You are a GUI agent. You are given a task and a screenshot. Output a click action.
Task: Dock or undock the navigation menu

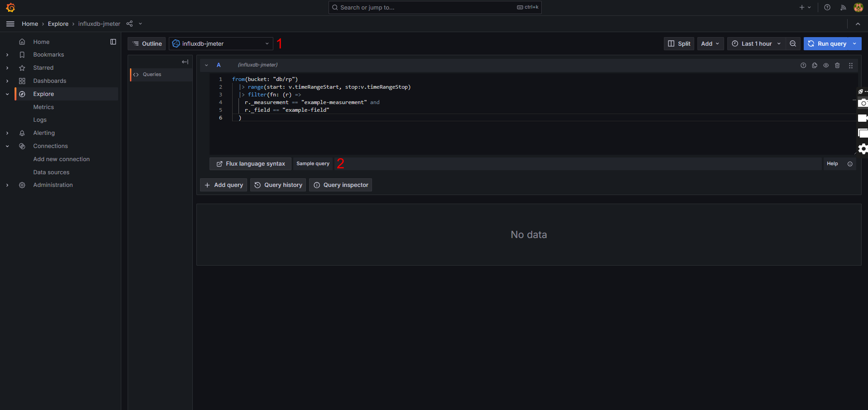pyautogui.click(x=113, y=42)
